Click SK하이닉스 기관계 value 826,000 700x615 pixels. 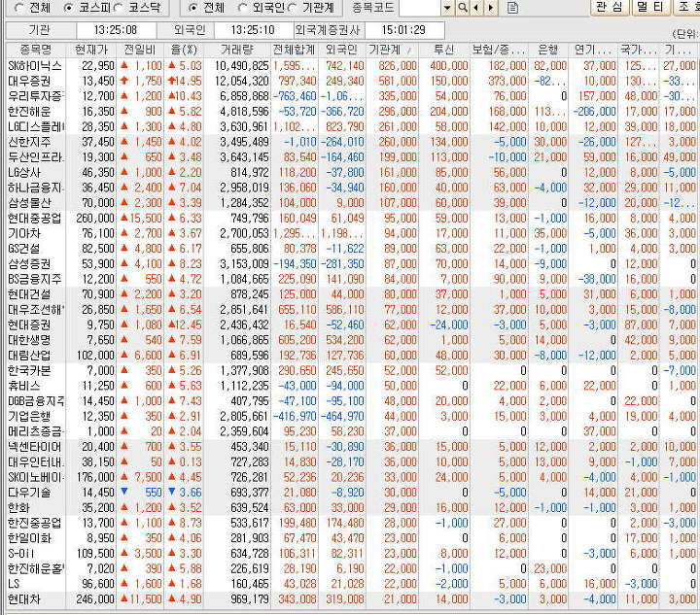pos(398,66)
